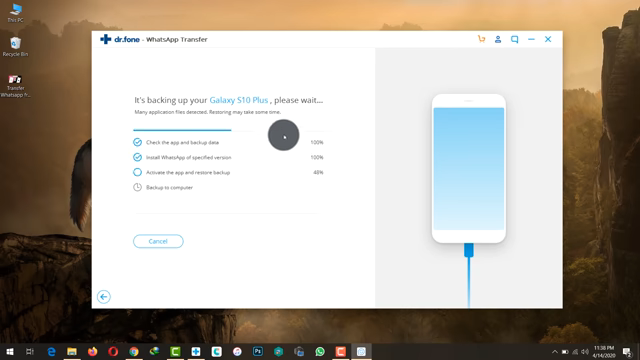
Task: Click 'Check the app and backup data' text
Action: click(x=182, y=142)
